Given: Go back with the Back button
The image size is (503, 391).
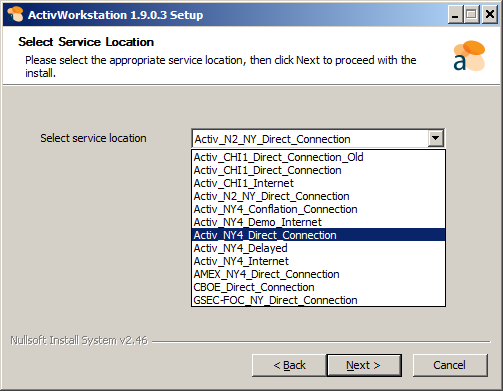Looking at the screenshot, I should point(289,365).
